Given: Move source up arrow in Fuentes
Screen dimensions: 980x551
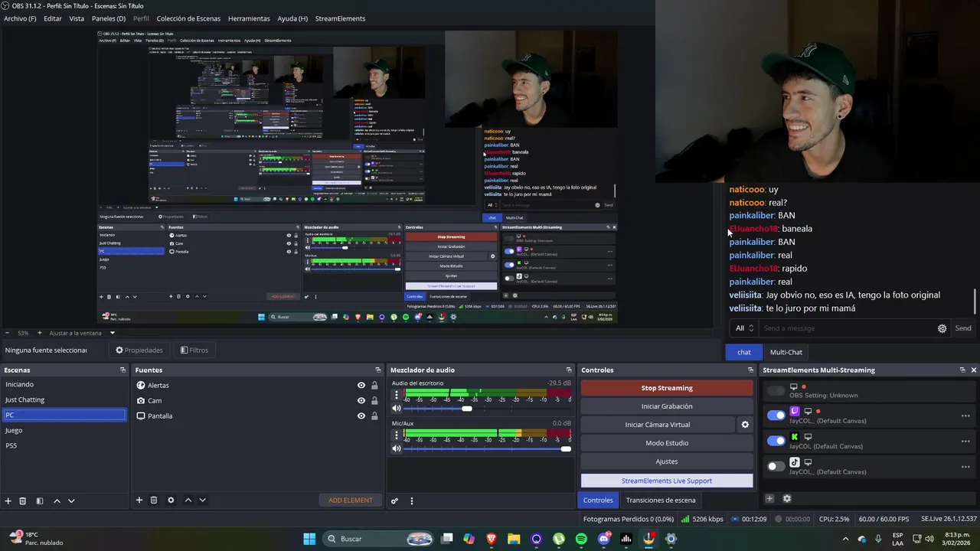Looking at the screenshot, I should point(188,500).
